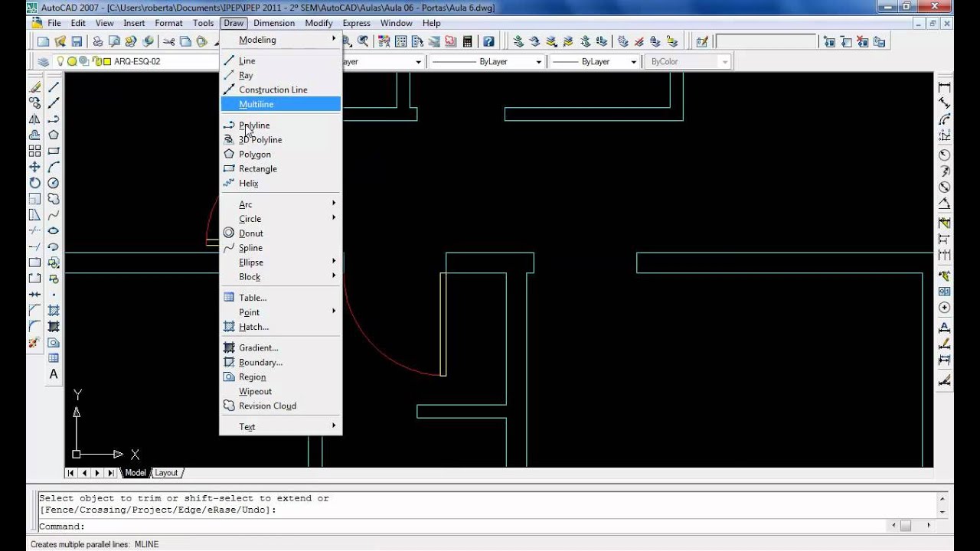Select the Line tool in draw toolbar
980x551 pixels.
pyautogui.click(x=54, y=87)
